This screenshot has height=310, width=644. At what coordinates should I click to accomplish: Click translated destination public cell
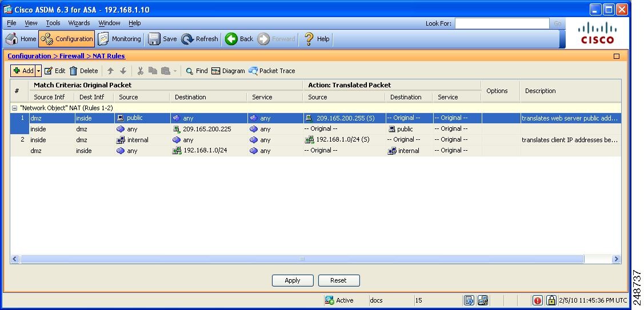(401, 129)
